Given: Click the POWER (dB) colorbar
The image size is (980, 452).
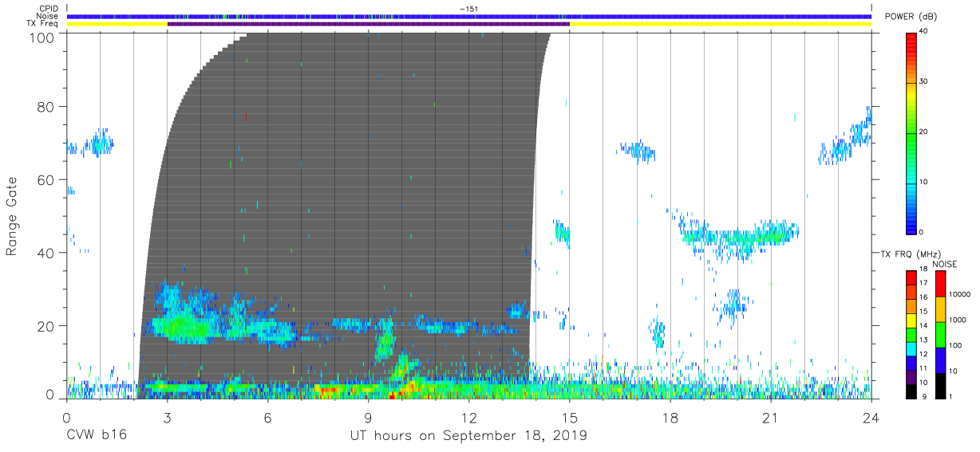Looking at the screenshot, I should 911,132.
